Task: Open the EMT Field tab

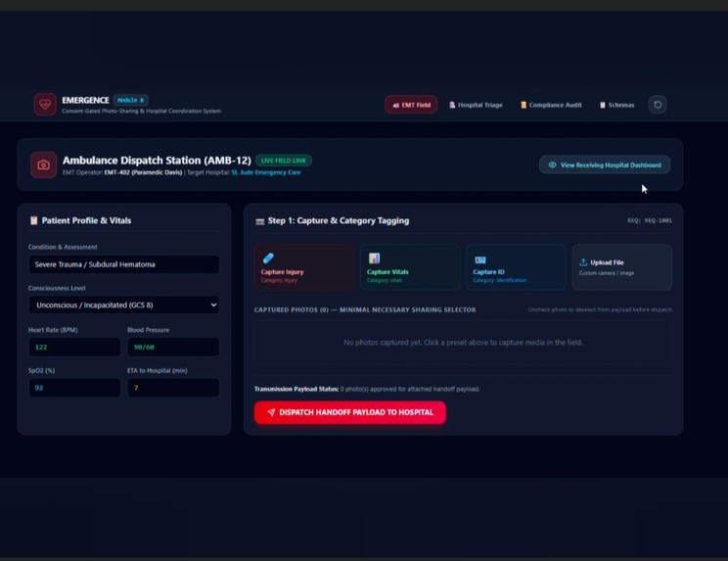Action: (411, 105)
